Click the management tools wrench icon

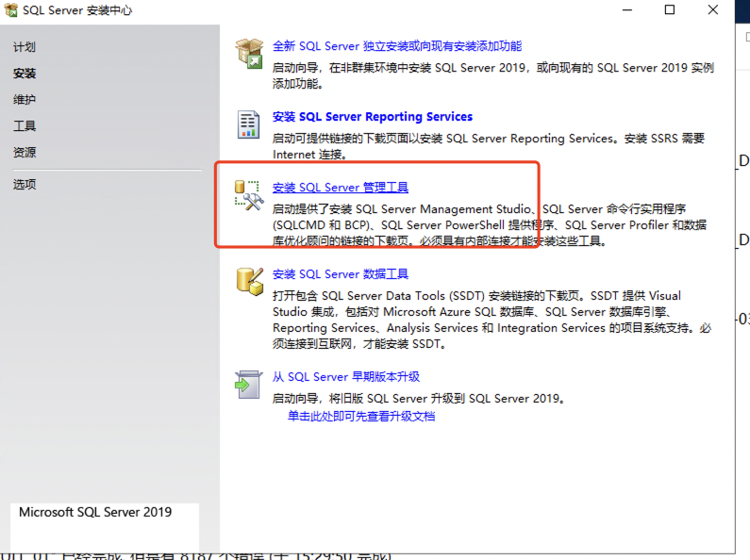click(248, 195)
